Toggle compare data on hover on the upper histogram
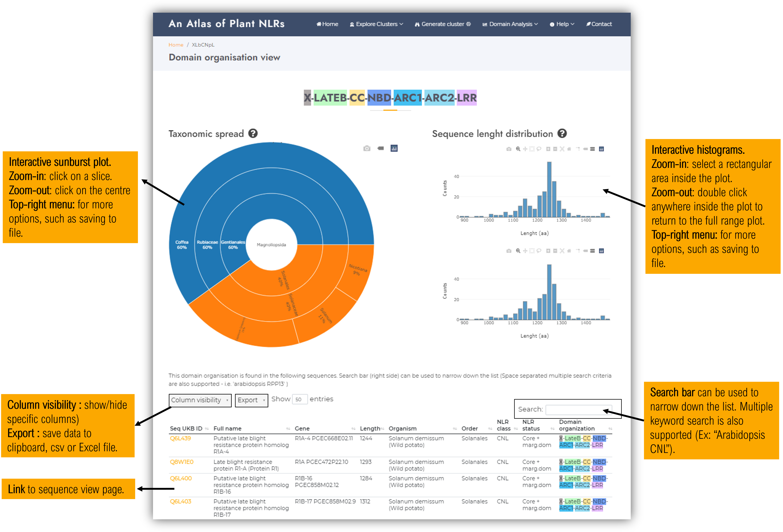783x532 pixels. point(592,149)
